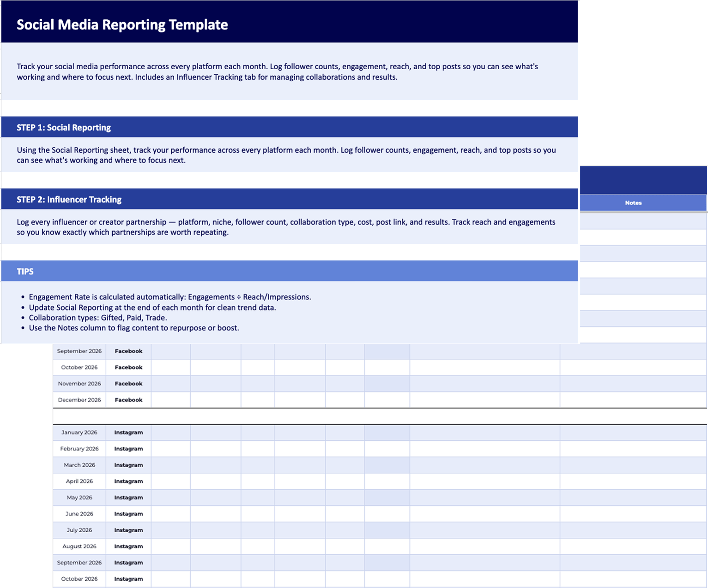
Task: Select the November 2026 Facebook date cell
Action: click(79, 384)
